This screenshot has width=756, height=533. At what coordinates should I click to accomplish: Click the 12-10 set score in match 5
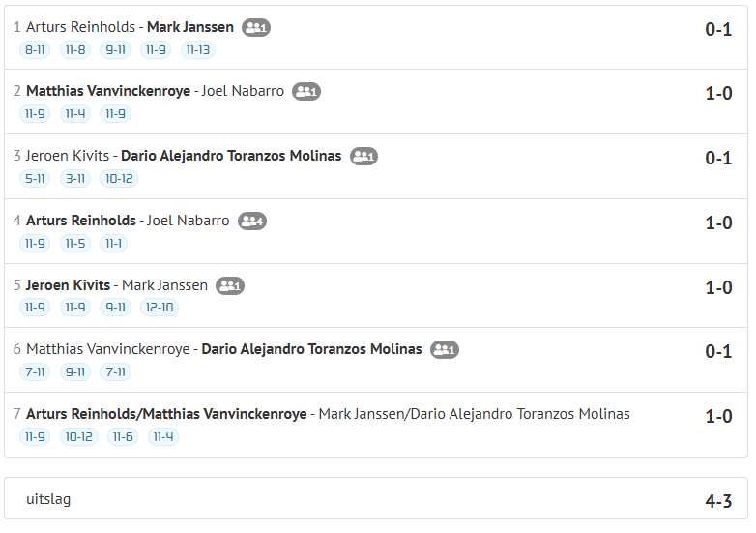(x=159, y=308)
